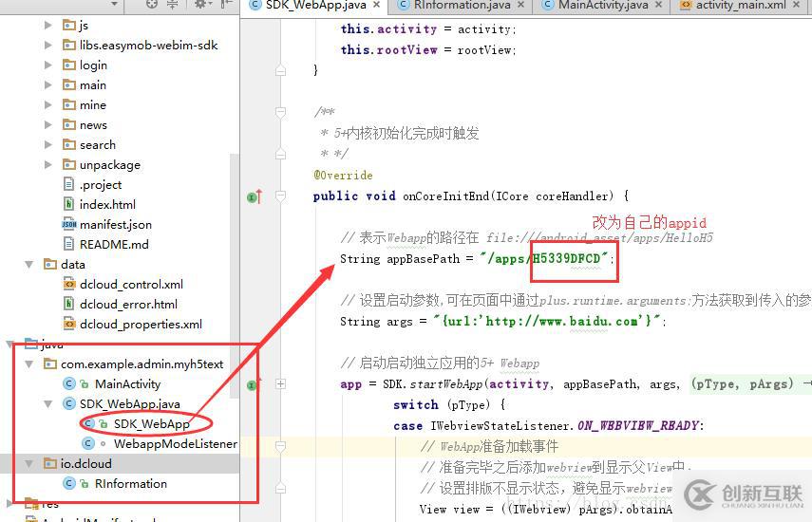Fold the javadoc comment above @Override
812x522 pixels.
tap(281, 112)
